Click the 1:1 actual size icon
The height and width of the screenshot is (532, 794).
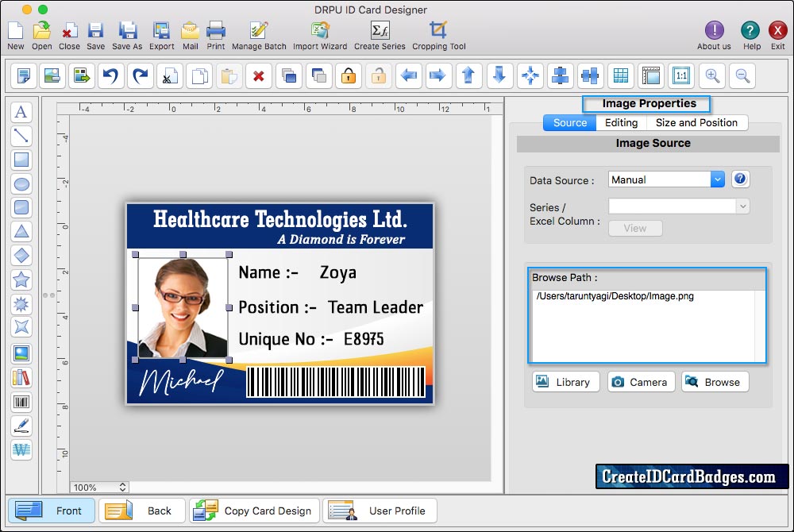[681, 76]
